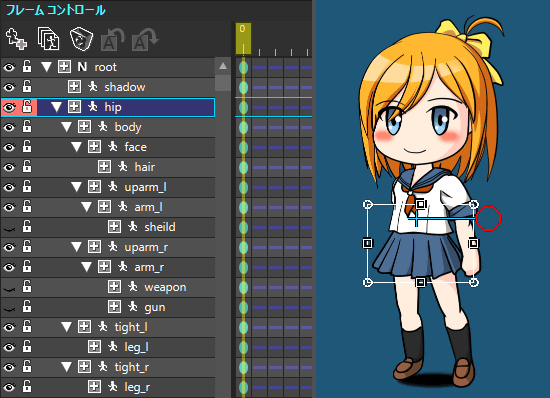Select the weapon part in tree

coord(165,287)
